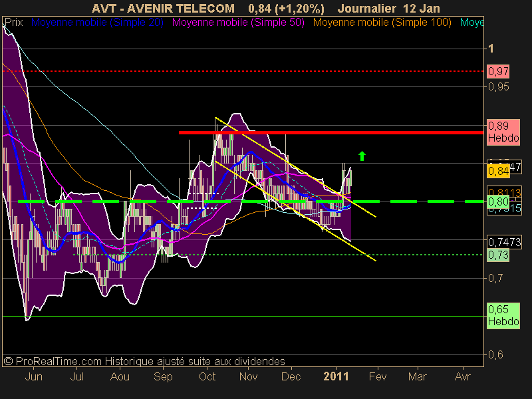
Task: Click the 'Nov' time axis label
Action: 248,376
